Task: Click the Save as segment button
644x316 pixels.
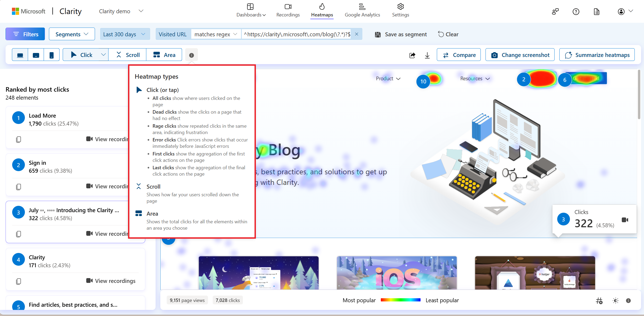Action: (x=401, y=34)
